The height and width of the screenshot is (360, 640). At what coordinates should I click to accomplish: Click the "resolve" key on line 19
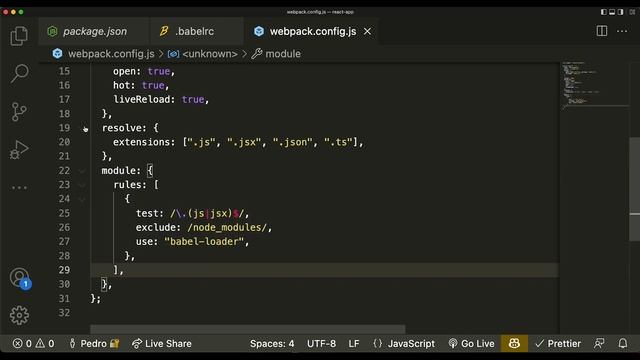click(121, 128)
